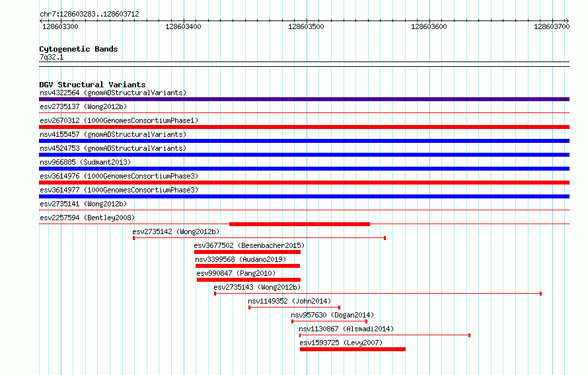Select the red bar under esv3677502

coord(248,252)
